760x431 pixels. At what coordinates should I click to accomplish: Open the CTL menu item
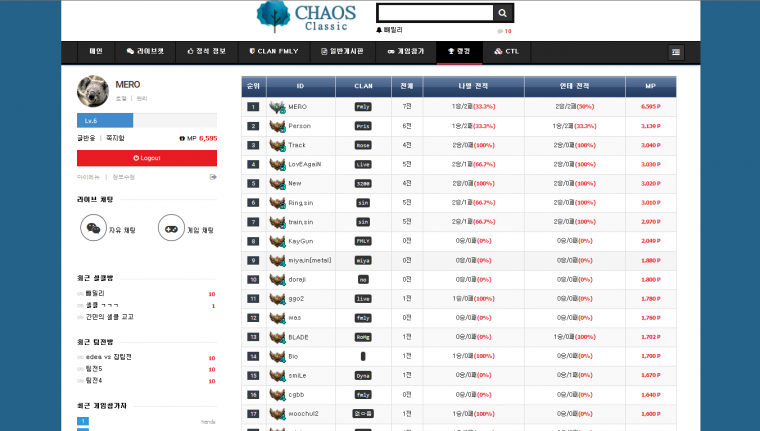coord(507,51)
